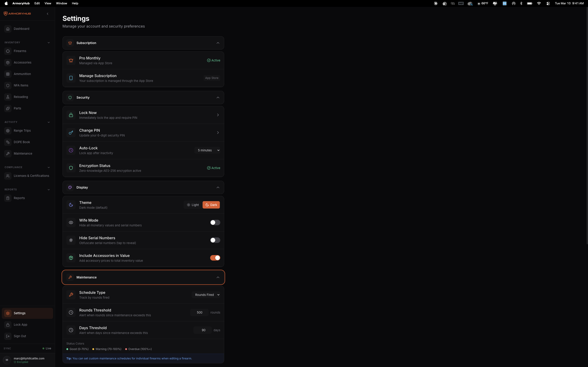Change the Auto-Lock duration dropdown
Viewport: 588px width, 367px height.
pos(207,150)
